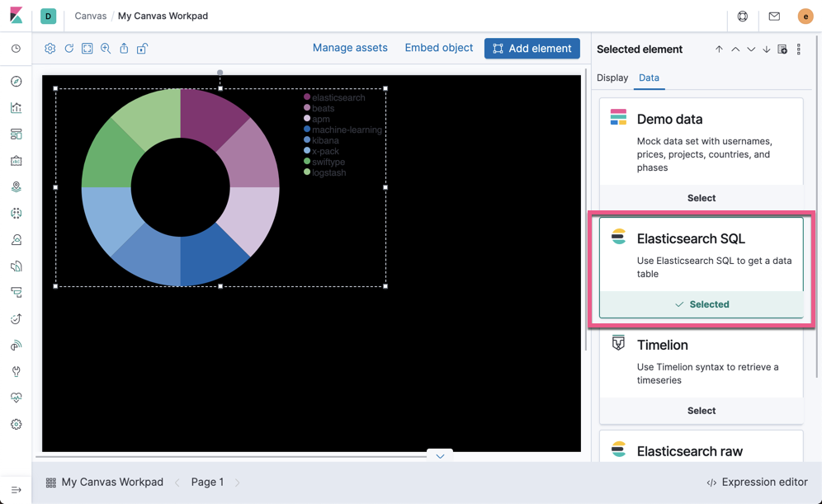Open the space selector D avatar
The image size is (822, 504).
(48, 16)
